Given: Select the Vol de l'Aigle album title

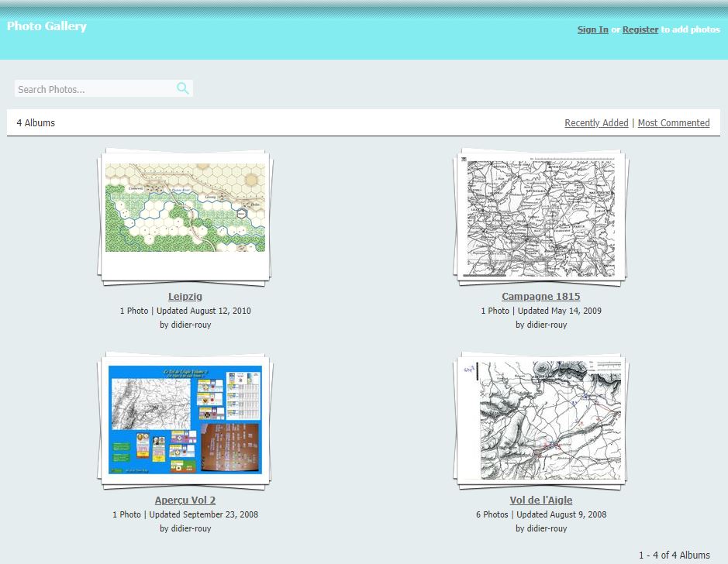Looking at the screenshot, I should point(540,500).
